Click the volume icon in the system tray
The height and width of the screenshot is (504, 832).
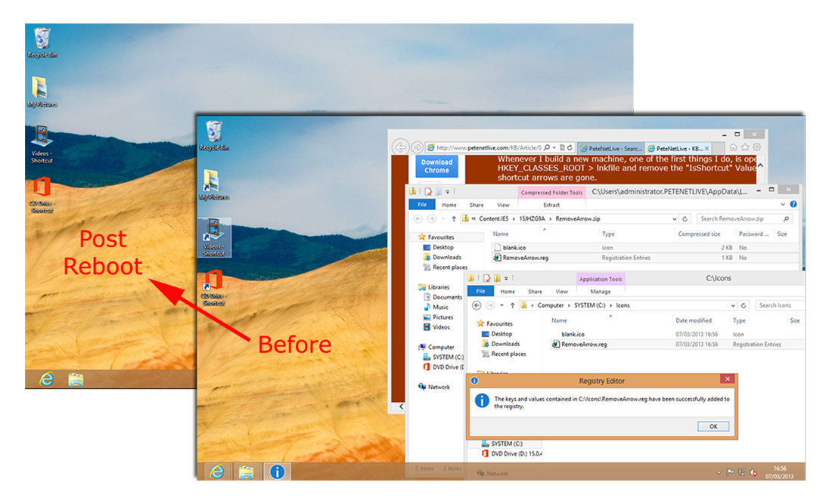[x=753, y=472]
